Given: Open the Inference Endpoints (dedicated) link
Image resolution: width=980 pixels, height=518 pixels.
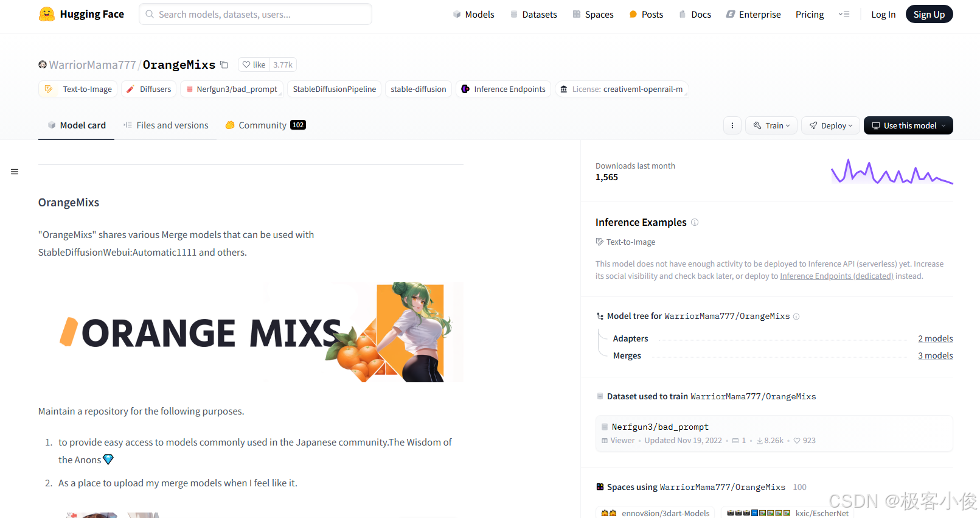Looking at the screenshot, I should (x=836, y=276).
